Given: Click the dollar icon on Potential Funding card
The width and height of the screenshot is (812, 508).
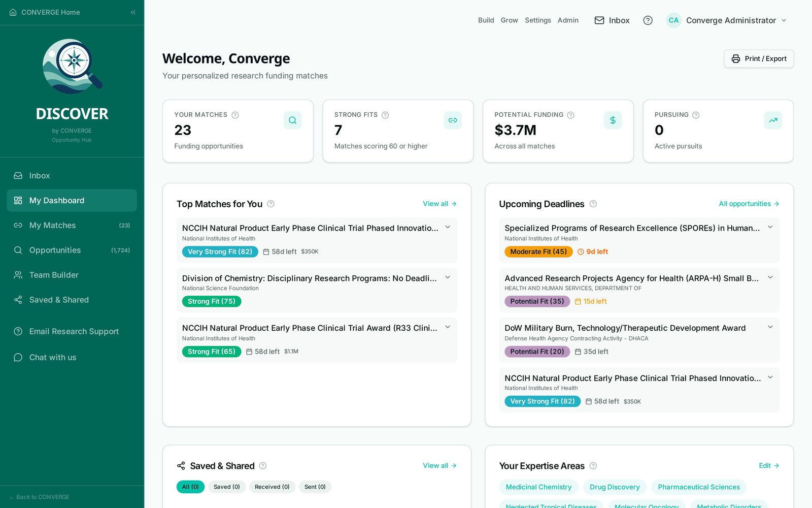Looking at the screenshot, I should (613, 120).
